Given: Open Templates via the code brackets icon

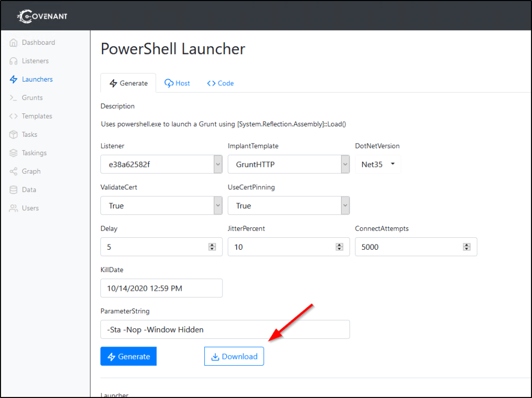Looking at the screenshot, I should (x=14, y=116).
